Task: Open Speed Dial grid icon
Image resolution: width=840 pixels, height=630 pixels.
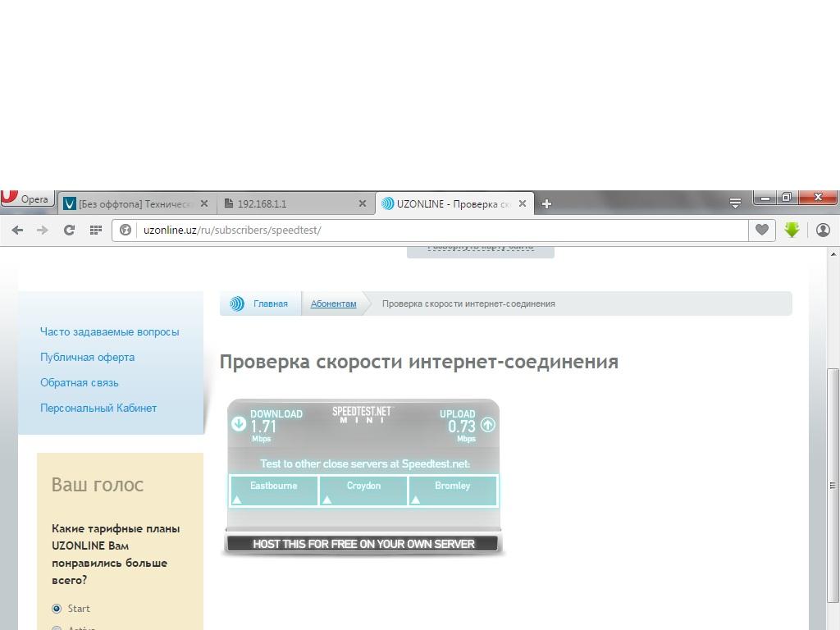Action: [96, 230]
